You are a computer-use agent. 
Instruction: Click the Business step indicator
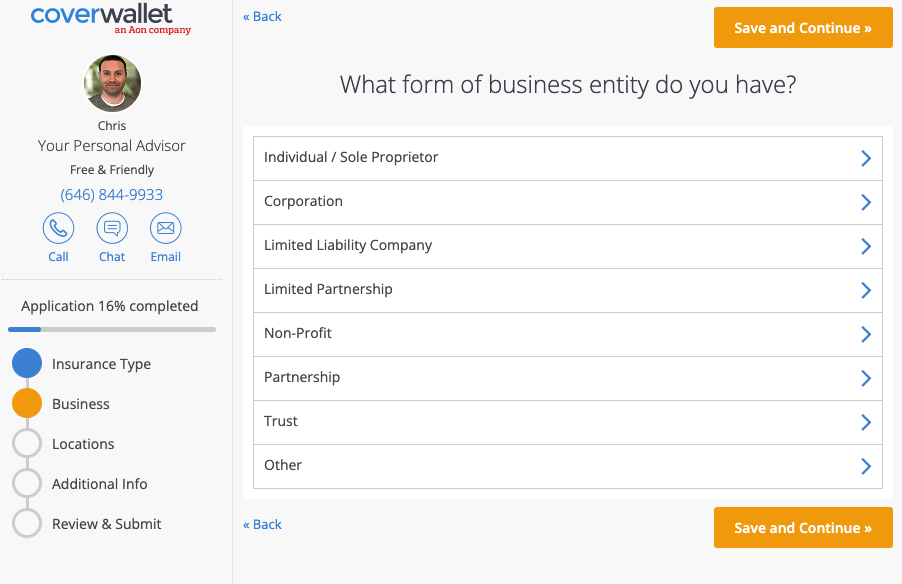[27, 403]
